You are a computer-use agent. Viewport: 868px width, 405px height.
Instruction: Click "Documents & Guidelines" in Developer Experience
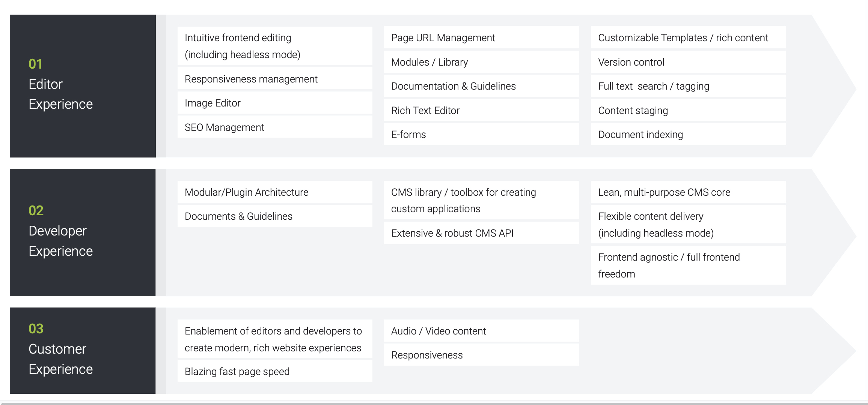click(x=275, y=216)
